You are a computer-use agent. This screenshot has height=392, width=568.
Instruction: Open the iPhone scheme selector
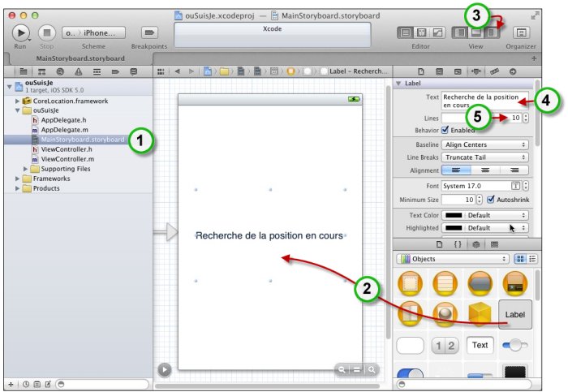click(x=94, y=33)
